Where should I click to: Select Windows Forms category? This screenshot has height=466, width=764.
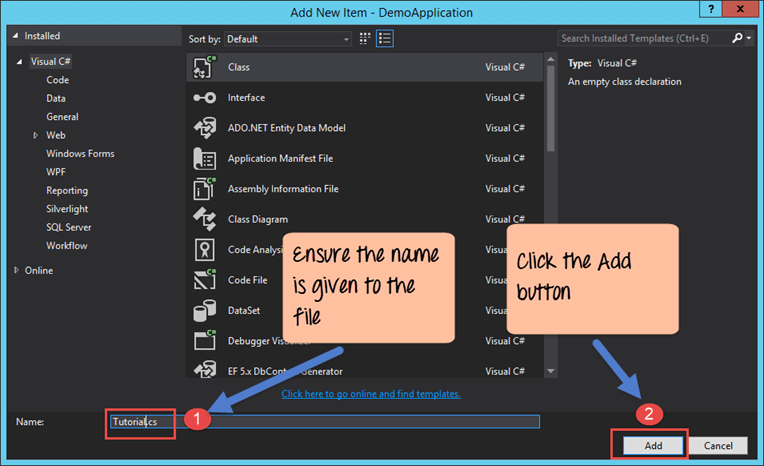pos(80,154)
